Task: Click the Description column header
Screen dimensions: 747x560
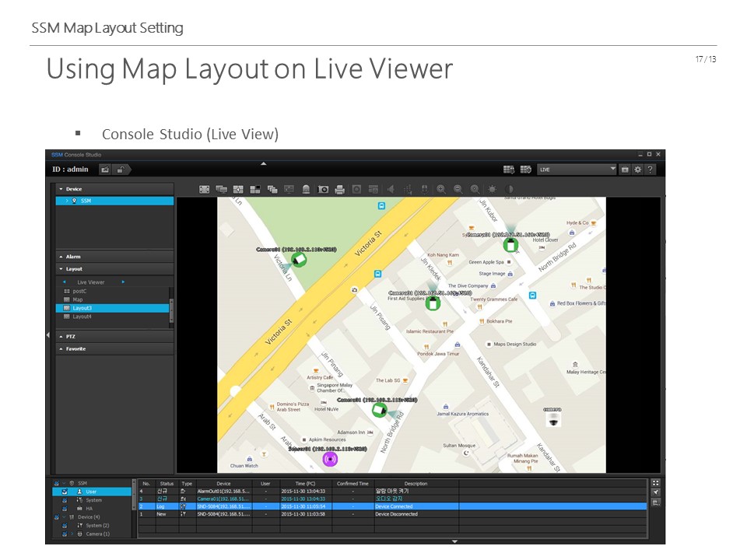Action: click(416, 484)
